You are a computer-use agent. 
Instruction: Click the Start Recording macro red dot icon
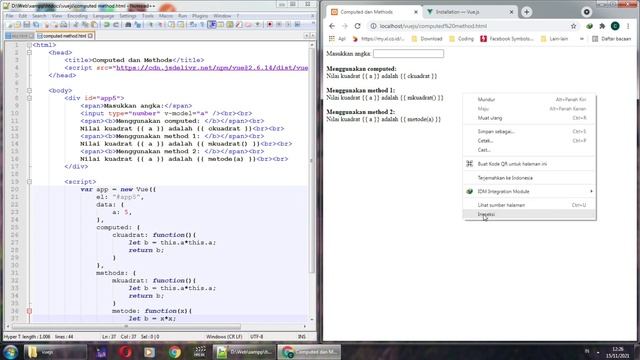click(270, 25)
